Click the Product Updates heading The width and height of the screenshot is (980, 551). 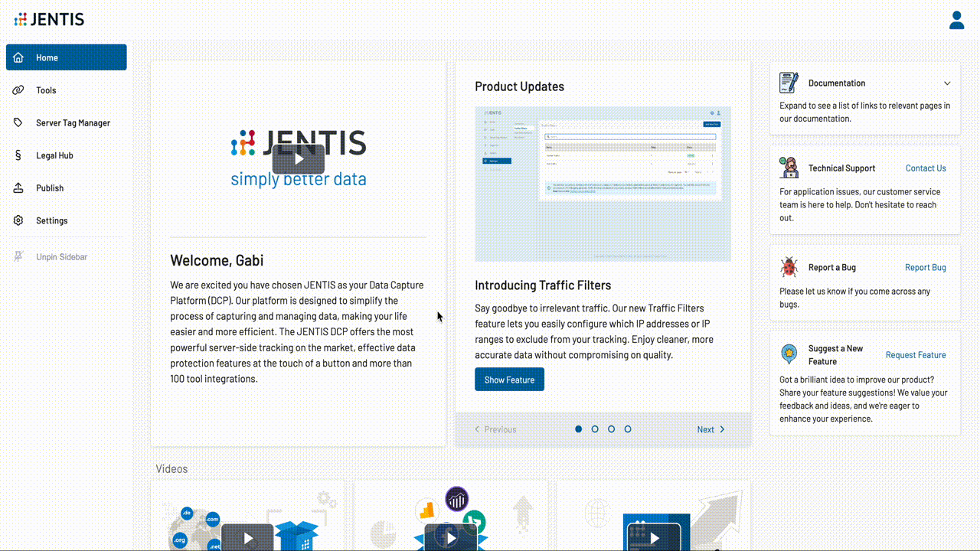point(519,86)
